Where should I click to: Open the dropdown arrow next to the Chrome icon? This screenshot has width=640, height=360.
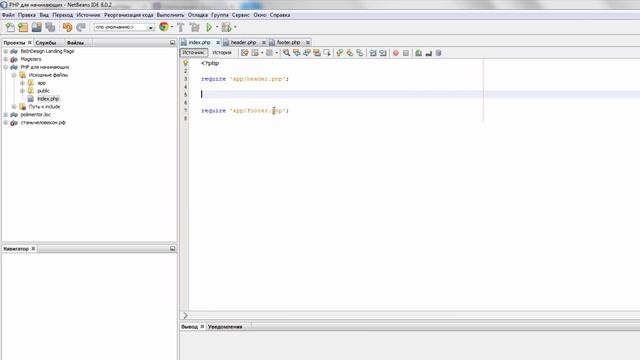[172, 27]
